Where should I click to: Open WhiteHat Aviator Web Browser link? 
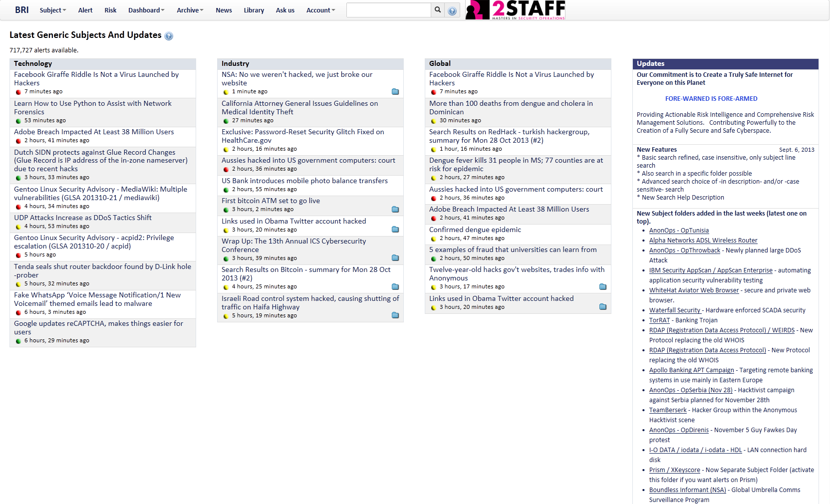[694, 290]
